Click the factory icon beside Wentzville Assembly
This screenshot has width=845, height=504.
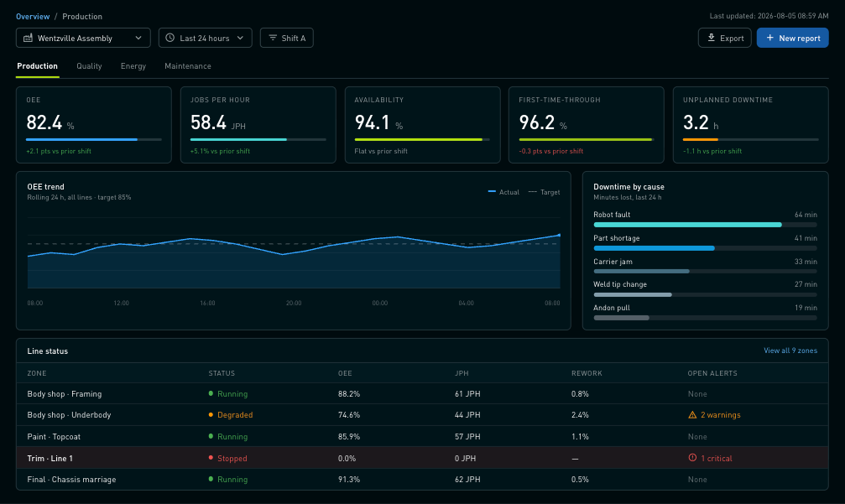pos(28,39)
